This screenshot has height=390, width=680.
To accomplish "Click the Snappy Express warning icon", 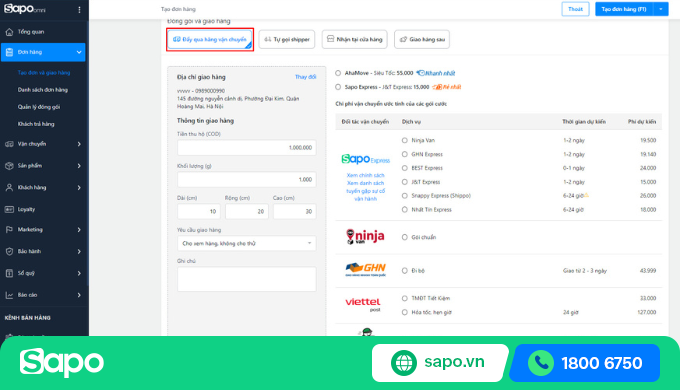I will click(586, 195).
